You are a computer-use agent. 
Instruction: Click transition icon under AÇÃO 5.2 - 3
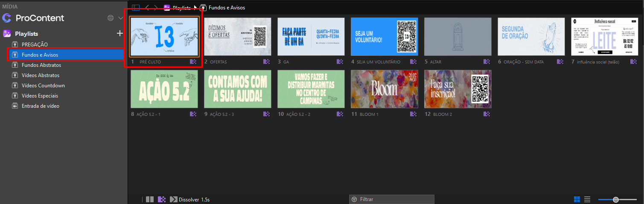click(267, 114)
